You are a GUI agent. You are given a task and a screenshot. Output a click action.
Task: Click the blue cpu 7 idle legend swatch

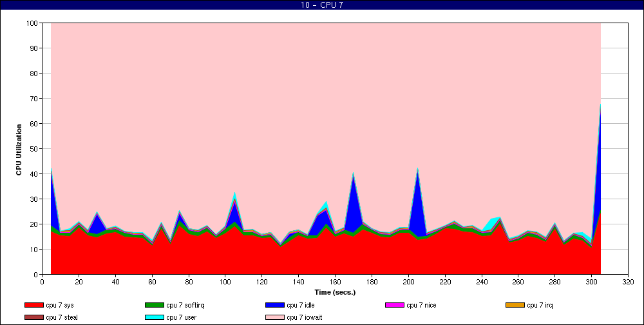coord(275,305)
